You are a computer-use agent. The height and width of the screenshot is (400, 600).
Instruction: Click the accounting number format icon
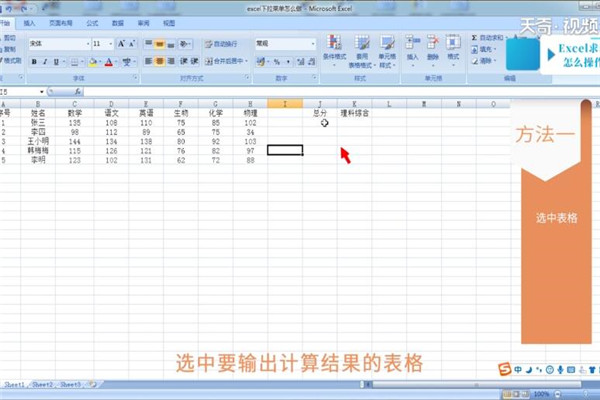(261, 61)
